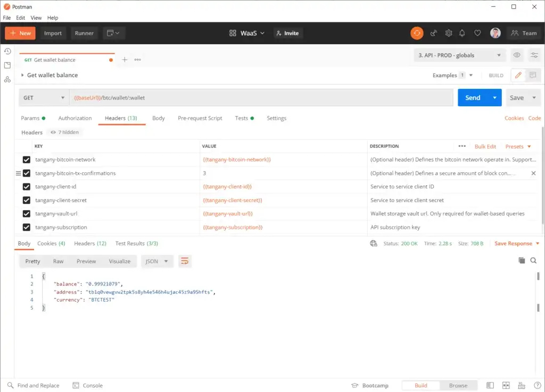Open the notifications bell
This screenshot has width=545, height=392.
pos(462,34)
